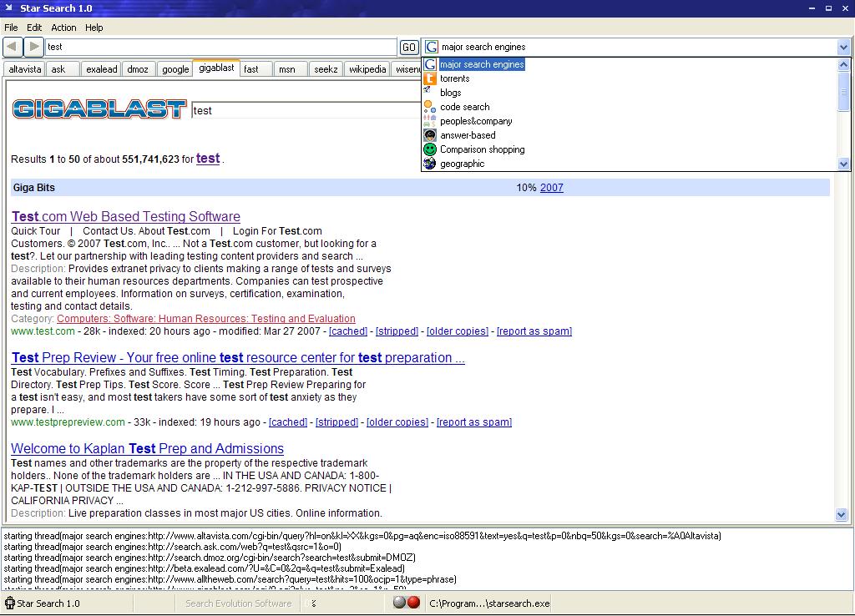Image resolution: width=855 pixels, height=616 pixels.
Task: Click the Gigablast search input field
Action: pyautogui.click(x=305, y=110)
